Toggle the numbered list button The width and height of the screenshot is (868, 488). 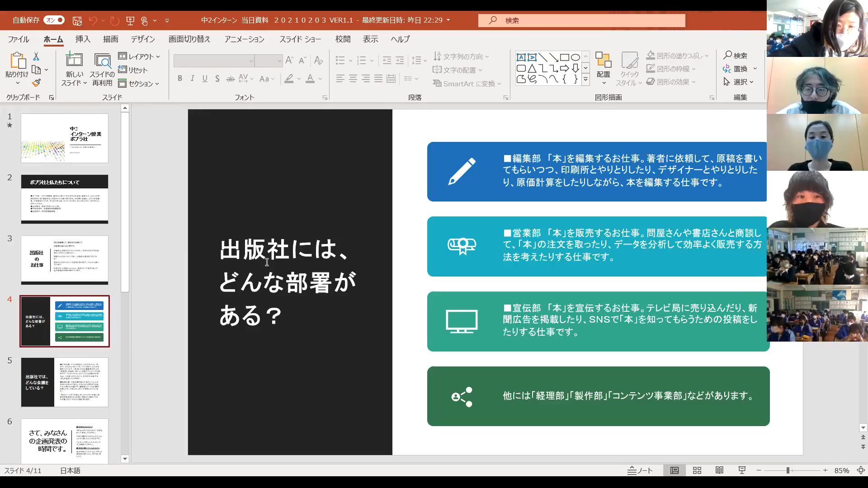tap(361, 60)
